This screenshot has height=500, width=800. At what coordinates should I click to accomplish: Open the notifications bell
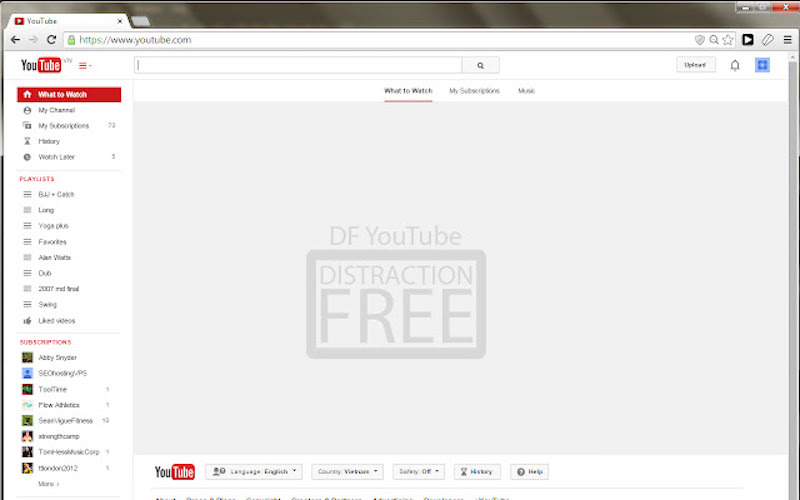tap(735, 65)
